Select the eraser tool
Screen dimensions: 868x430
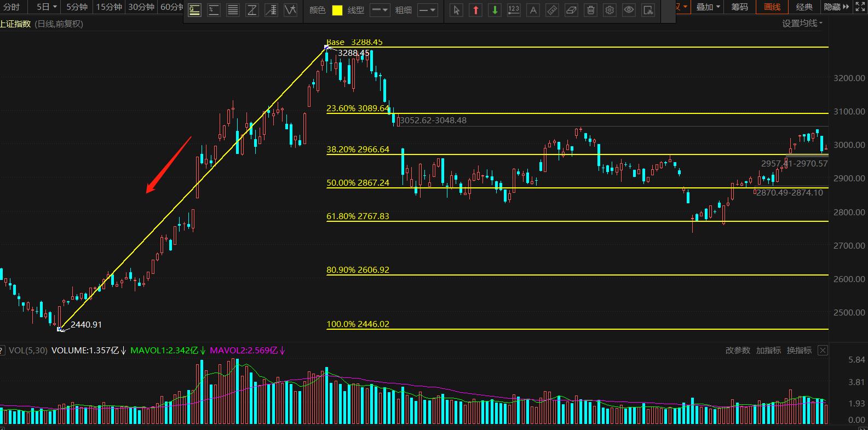pyautogui.click(x=571, y=10)
